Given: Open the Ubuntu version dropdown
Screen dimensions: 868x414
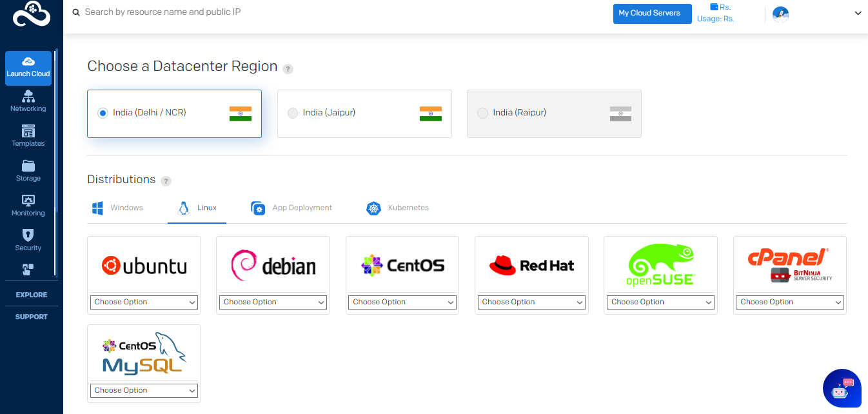Looking at the screenshot, I should point(144,302).
